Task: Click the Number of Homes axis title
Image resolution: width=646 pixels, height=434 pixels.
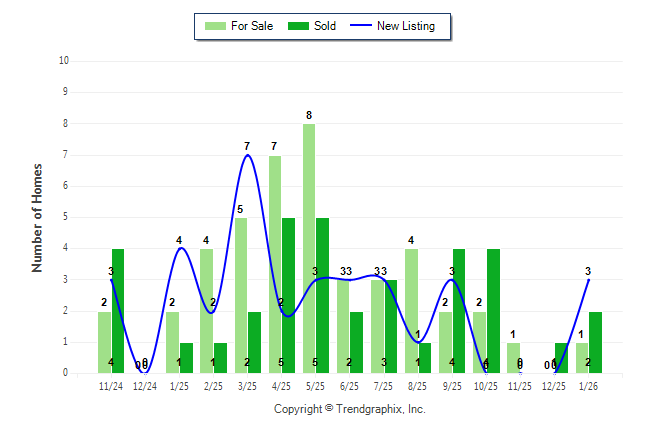Action: coord(37,217)
